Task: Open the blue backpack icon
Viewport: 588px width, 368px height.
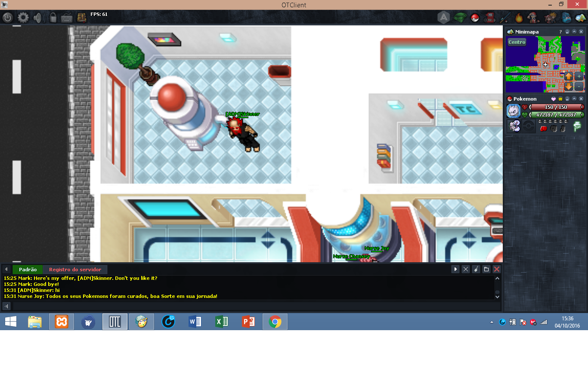Action: (566, 18)
